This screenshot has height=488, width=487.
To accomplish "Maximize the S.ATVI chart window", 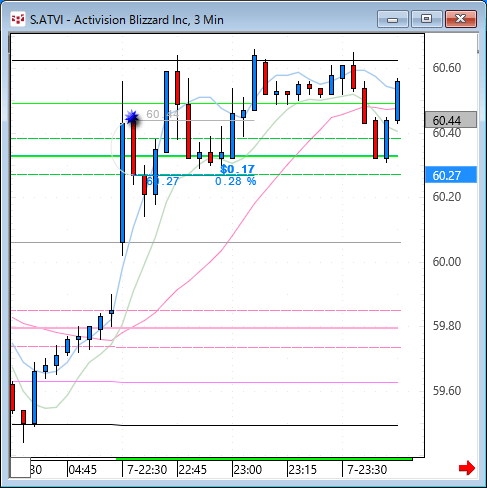I will click(x=427, y=19).
